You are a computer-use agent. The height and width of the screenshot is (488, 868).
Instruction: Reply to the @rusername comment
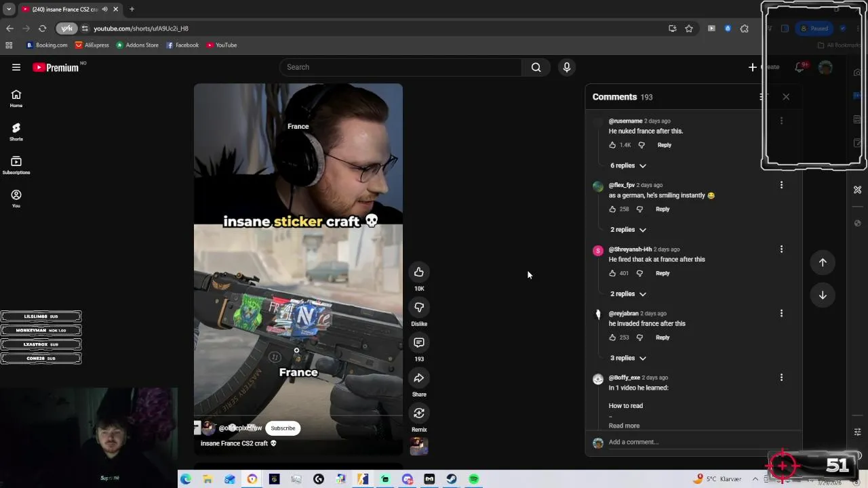coord(664,145)
